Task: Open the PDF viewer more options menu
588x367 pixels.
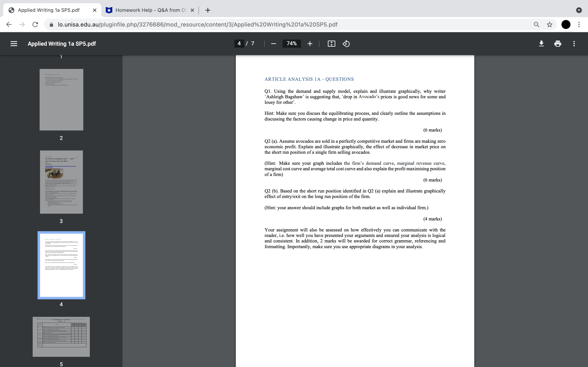Action: point(574,44)
